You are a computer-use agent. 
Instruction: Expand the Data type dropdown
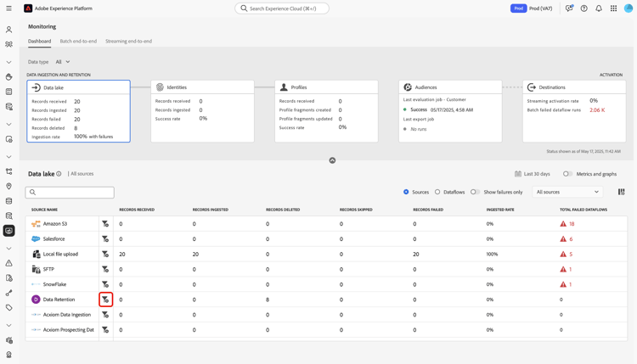(x=63, y=62)
